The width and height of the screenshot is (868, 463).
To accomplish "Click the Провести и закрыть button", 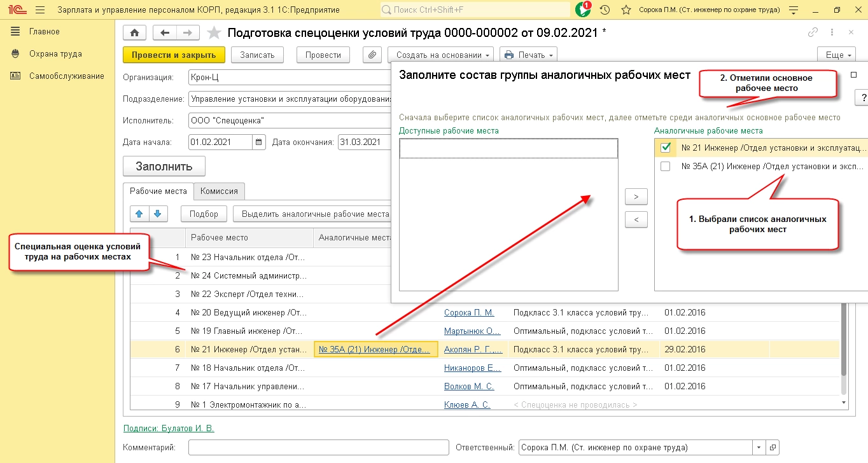I will 174,55.
